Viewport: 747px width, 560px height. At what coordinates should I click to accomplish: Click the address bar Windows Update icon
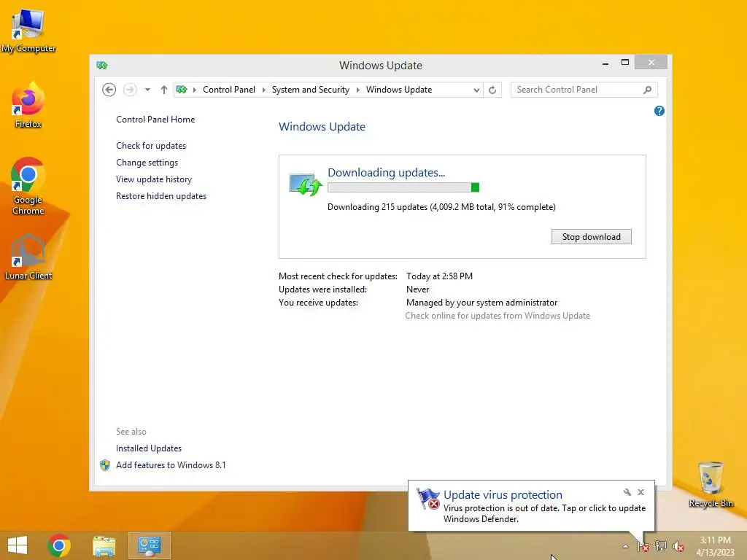tap(182, 90)
